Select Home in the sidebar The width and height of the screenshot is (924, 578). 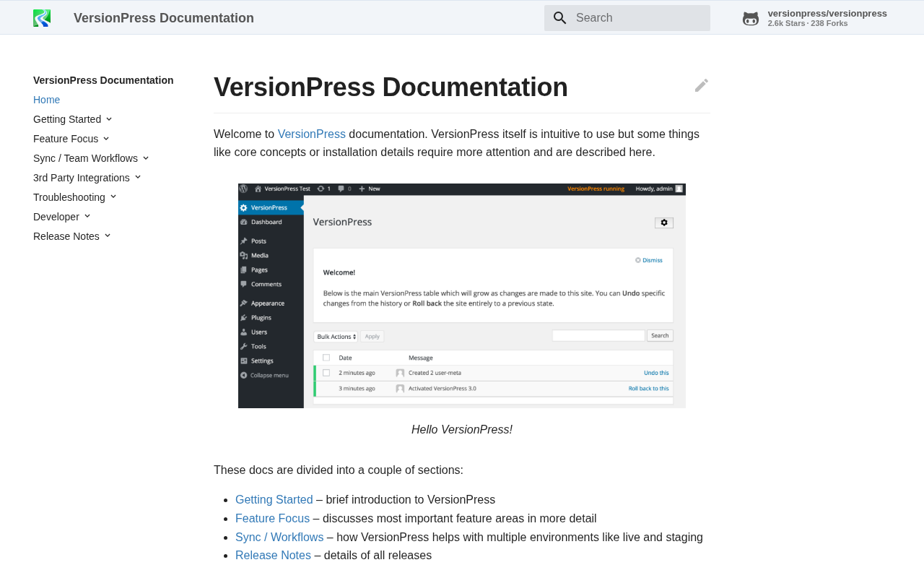[x=46, y=100]
